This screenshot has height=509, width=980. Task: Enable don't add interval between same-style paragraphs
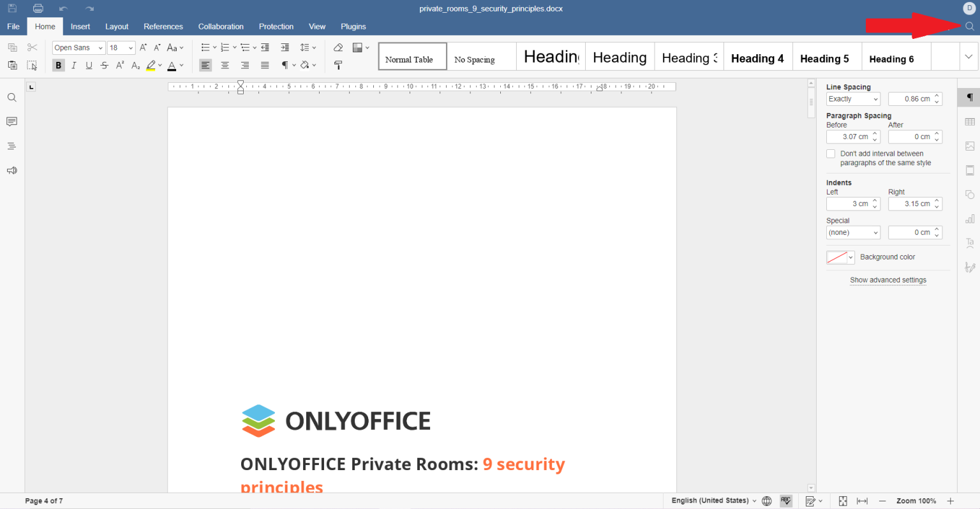831,153
